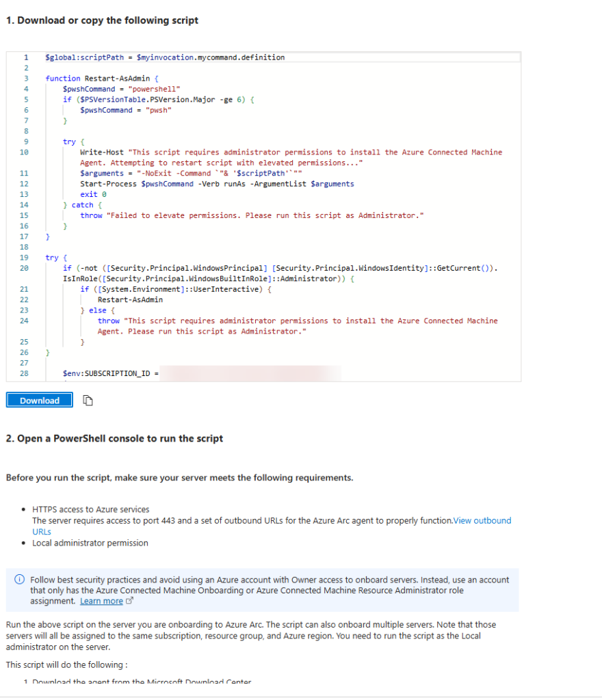Click the "exit 0" statement
This screenshot has width=602, height=700.
click(x=93, y=195)
